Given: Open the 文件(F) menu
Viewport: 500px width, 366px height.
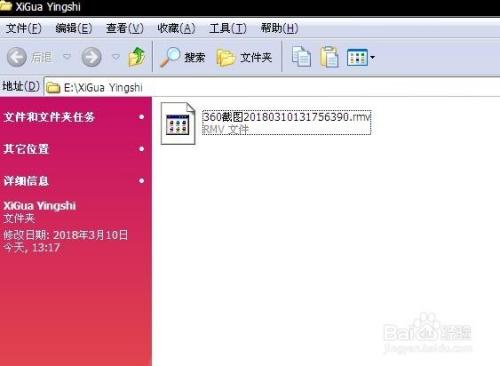Looking at the screenshot, I should (x=24, y=28).
